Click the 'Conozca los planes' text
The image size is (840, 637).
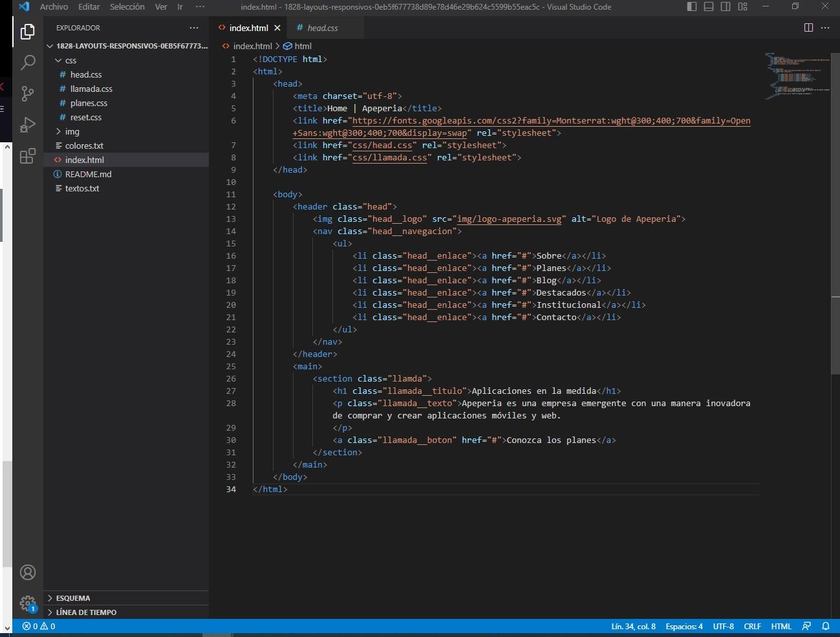551,440
